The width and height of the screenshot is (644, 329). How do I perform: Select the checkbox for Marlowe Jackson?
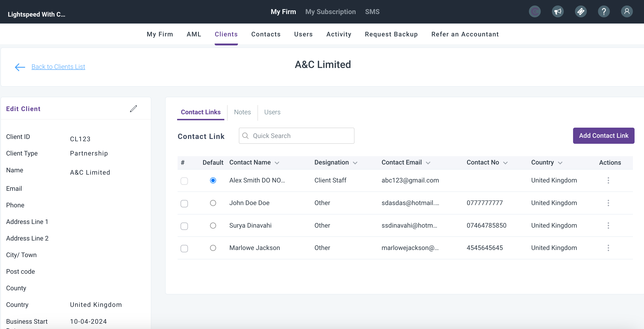pyautogui.click(x=184, y=248)
